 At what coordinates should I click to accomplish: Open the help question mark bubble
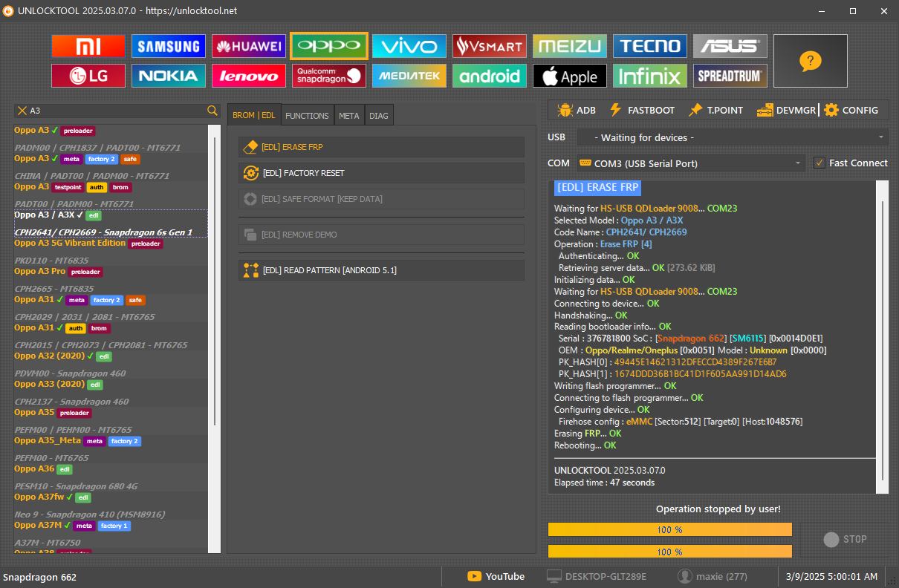click(x=811, y=61)
